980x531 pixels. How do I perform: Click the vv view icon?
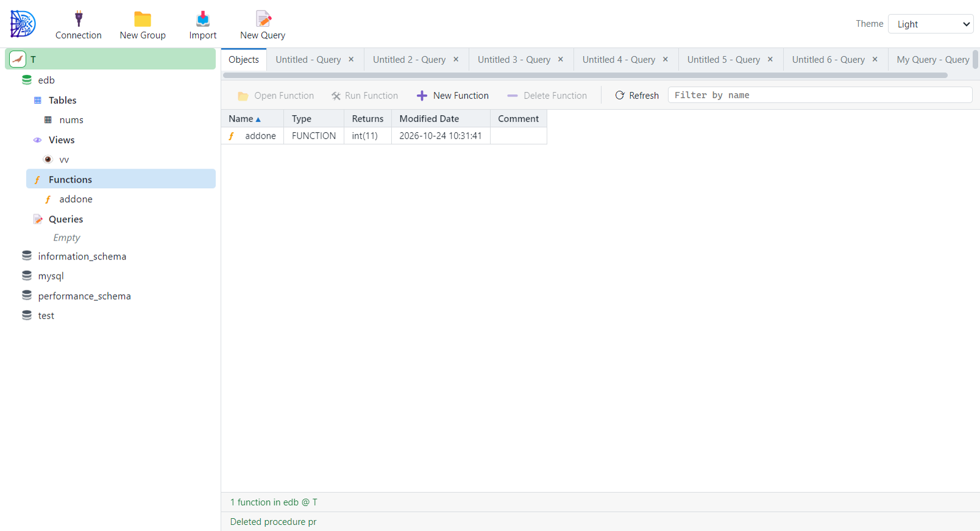coord(48,160)
